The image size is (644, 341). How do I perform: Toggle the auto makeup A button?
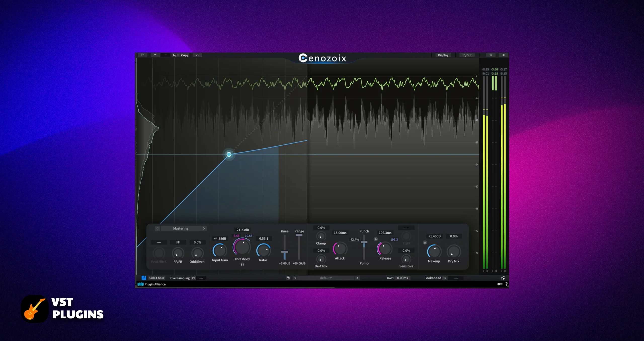425,242
